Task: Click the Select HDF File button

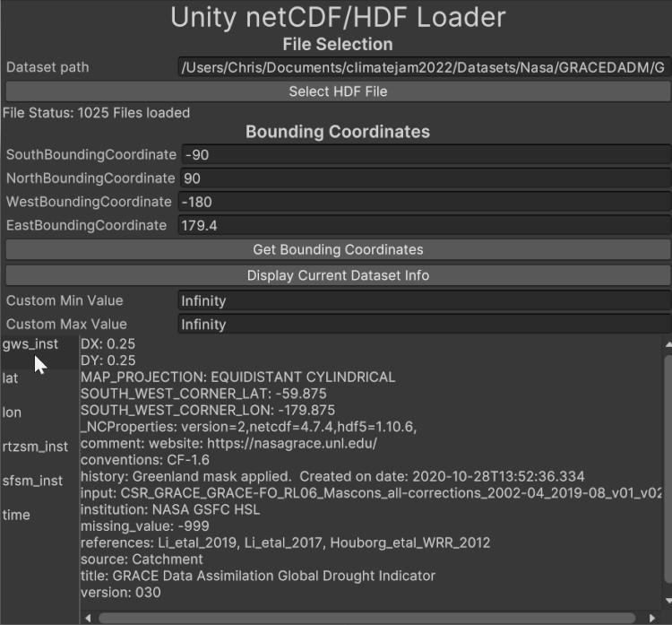Action: (338, 91)
